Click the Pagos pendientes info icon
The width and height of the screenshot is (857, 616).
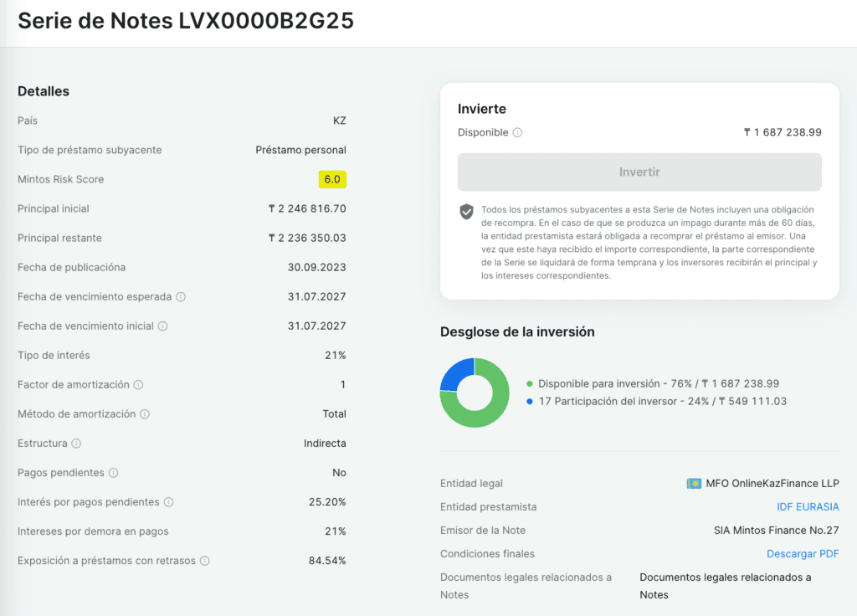[x=113, y=473]
